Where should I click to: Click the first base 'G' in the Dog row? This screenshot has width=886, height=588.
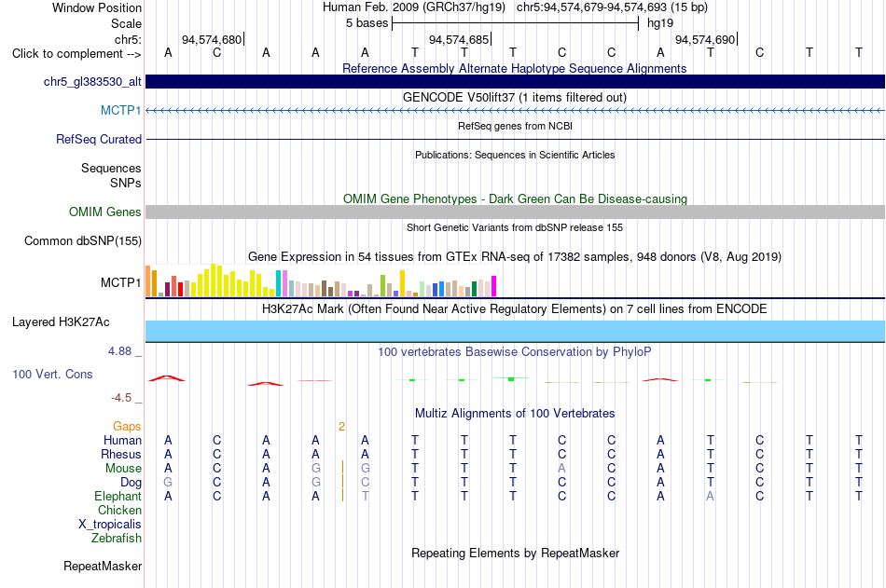tap(168, 483)
